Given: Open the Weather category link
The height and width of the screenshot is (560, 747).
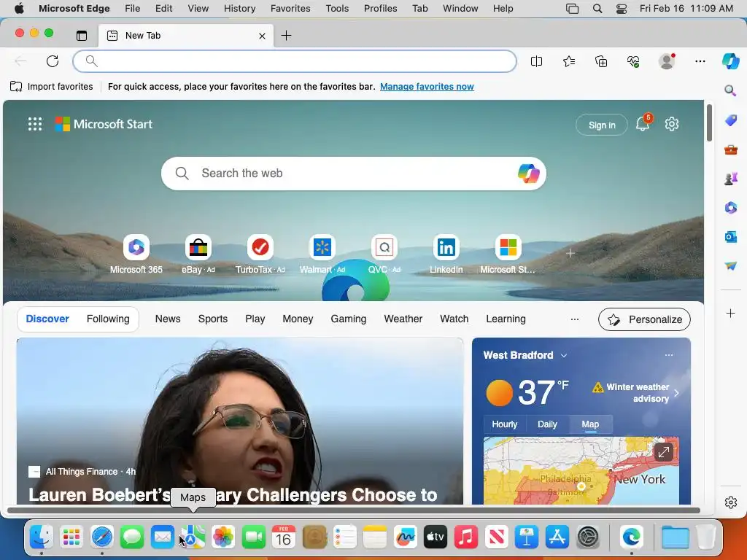Looking at the screenshot, I should [403, 319].
